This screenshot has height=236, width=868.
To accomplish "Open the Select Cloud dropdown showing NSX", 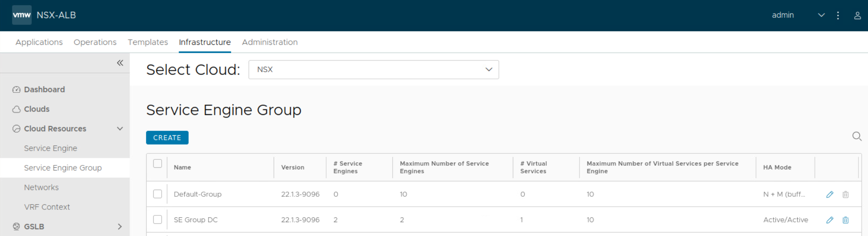I will pos(373,69).
